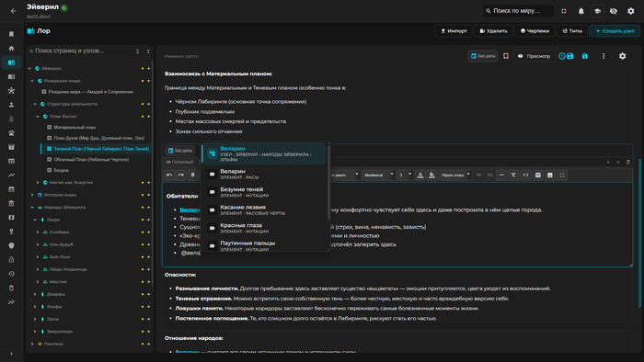Open global settings gear in header
644x362 pixels.
(631, 11)
